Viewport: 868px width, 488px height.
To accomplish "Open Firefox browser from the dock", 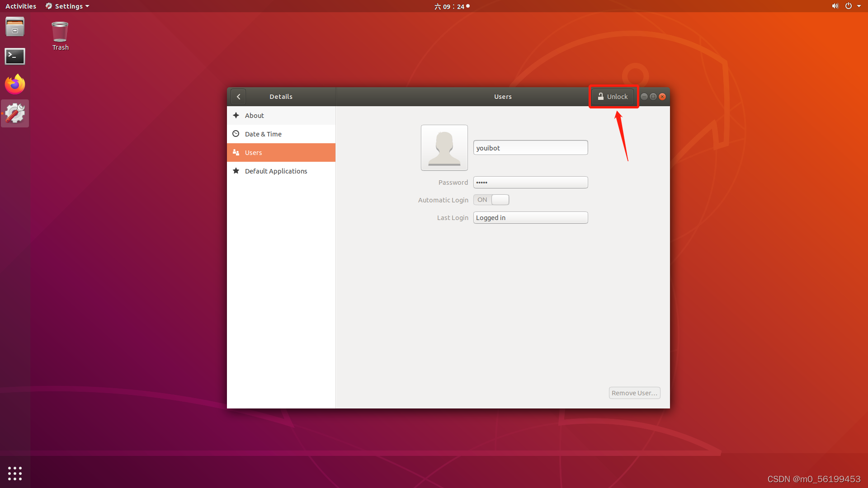I will [15, 84].
